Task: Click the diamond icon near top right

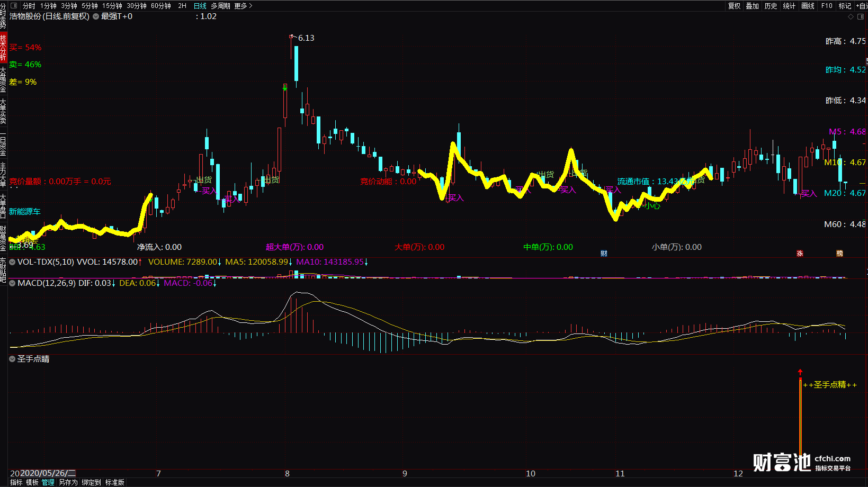Action: (x=851, y=16)
